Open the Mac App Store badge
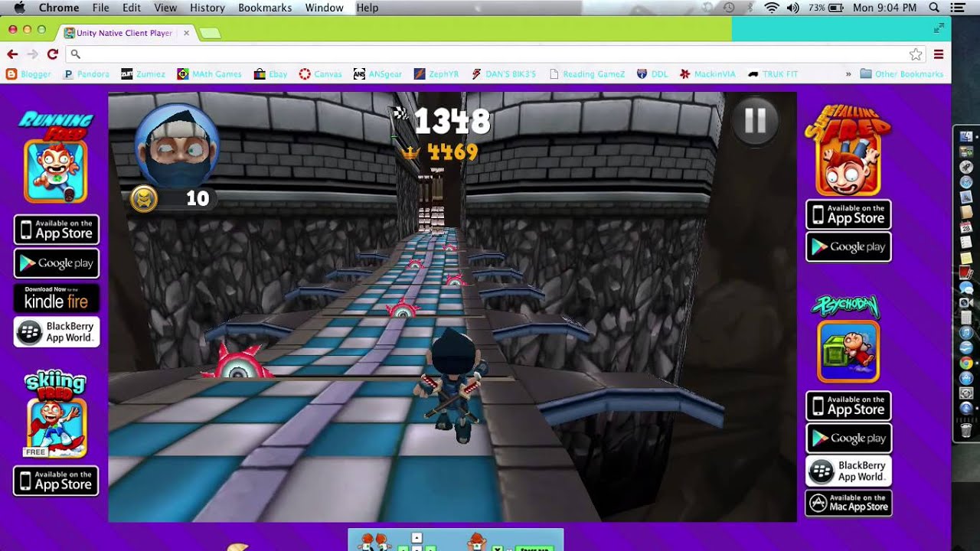Screen dimensions: 980x551 (x=848, y=503)
